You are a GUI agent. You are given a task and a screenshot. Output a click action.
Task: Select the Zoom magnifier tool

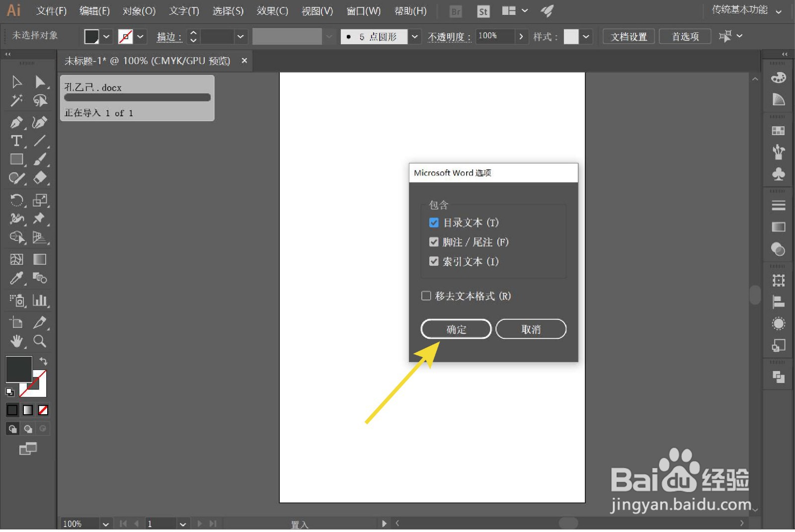(40, 341)
